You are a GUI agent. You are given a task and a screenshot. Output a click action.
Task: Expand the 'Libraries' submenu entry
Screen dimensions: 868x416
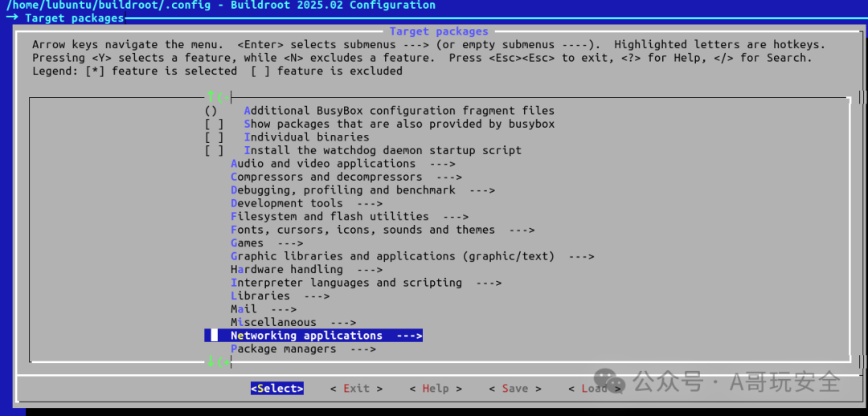coord(280,296)
